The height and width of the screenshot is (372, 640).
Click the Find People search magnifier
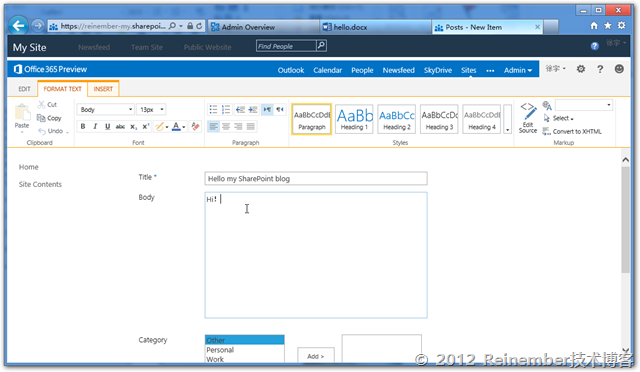(x=321, y=46)
